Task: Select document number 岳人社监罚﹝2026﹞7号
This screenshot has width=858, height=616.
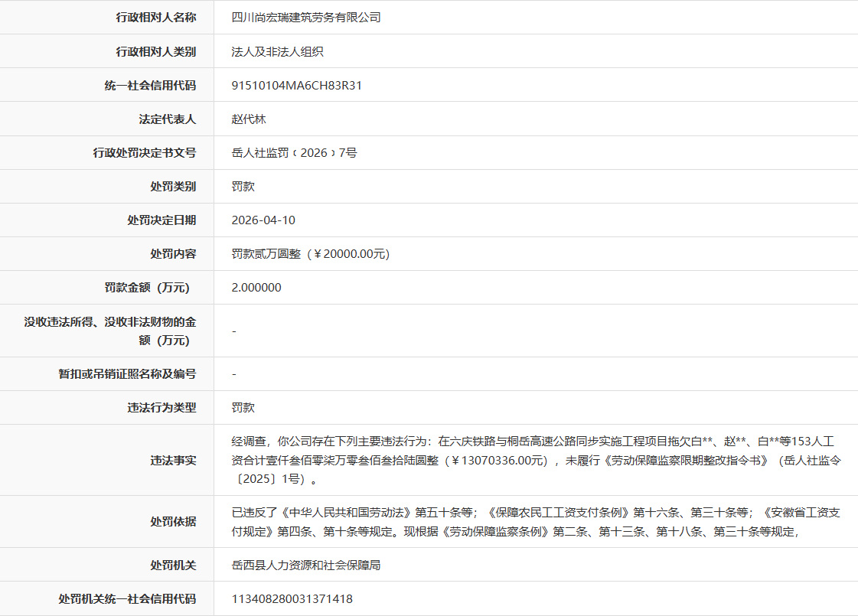Action: coord(295,152)
